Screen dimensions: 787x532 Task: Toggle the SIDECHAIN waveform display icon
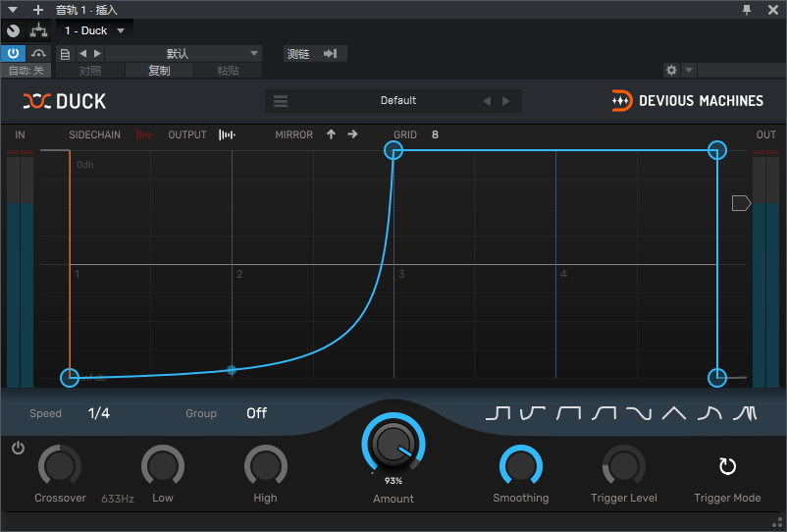pyautogui.click(x=144, y=134)
